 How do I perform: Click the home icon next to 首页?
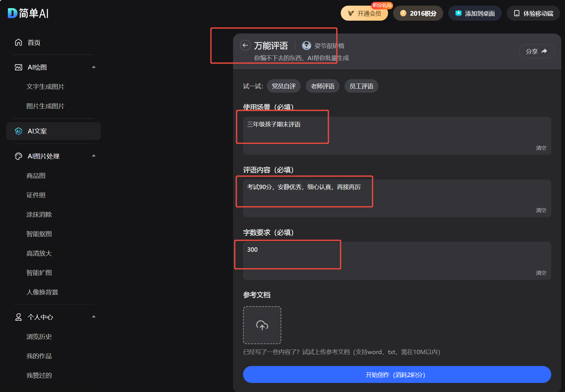pyautogui.click(x=18, y=42)
